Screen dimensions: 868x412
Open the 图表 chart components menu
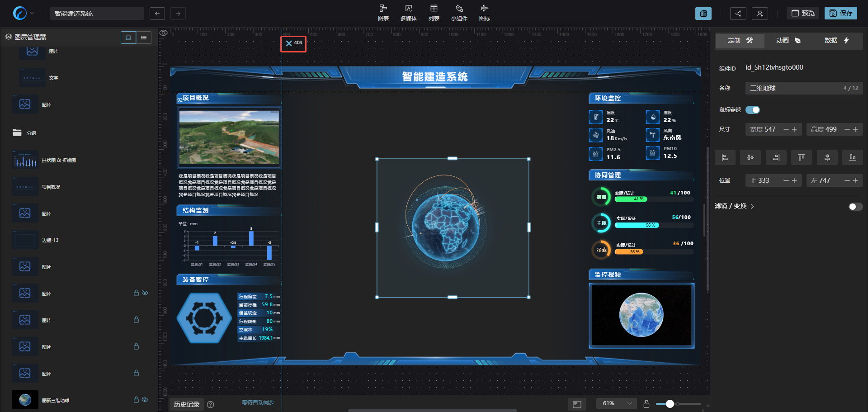click(383, 13)
